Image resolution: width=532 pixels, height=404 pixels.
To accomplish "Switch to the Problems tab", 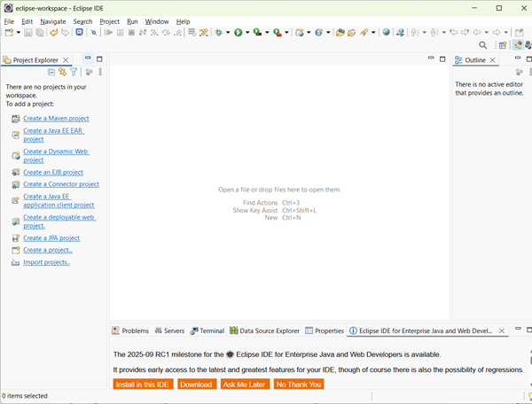I will pos(130,330).
